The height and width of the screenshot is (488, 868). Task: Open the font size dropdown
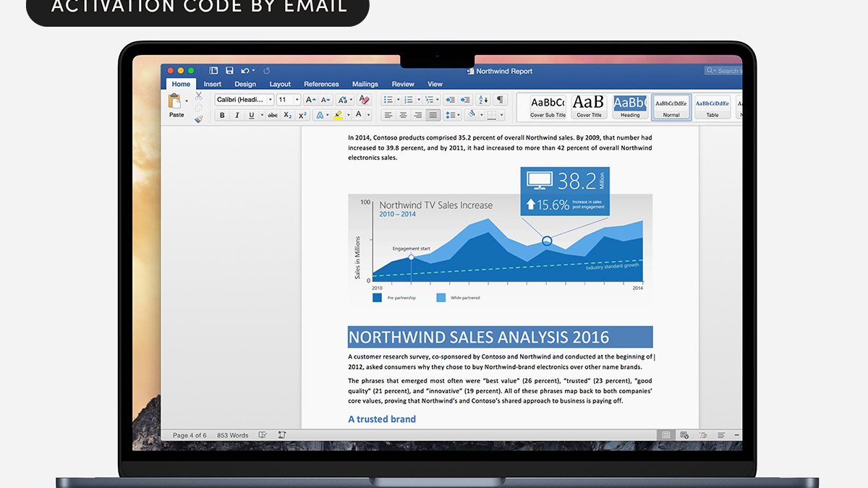(x=297, y=100)
